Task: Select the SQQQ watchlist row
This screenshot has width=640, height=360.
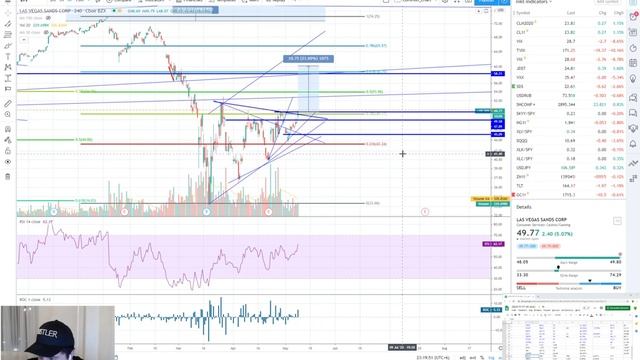Action: (569, 140)
